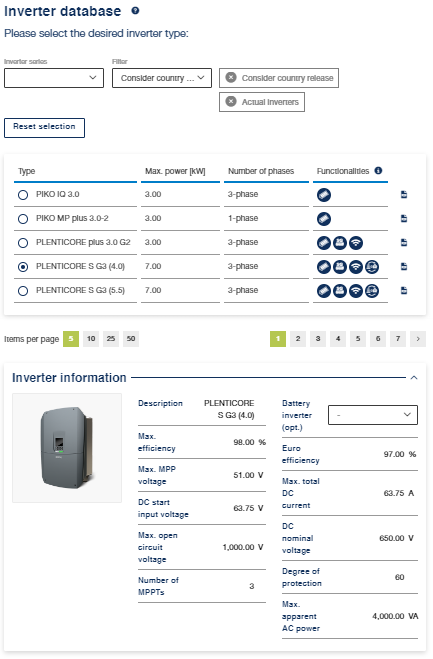
Task: Go to results page 3
Action: (x=318, y=339)
